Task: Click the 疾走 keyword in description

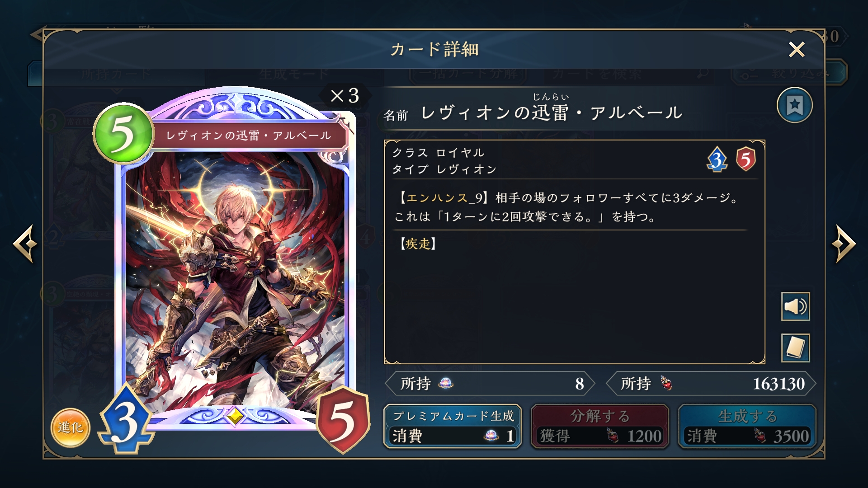Action: 418,244
